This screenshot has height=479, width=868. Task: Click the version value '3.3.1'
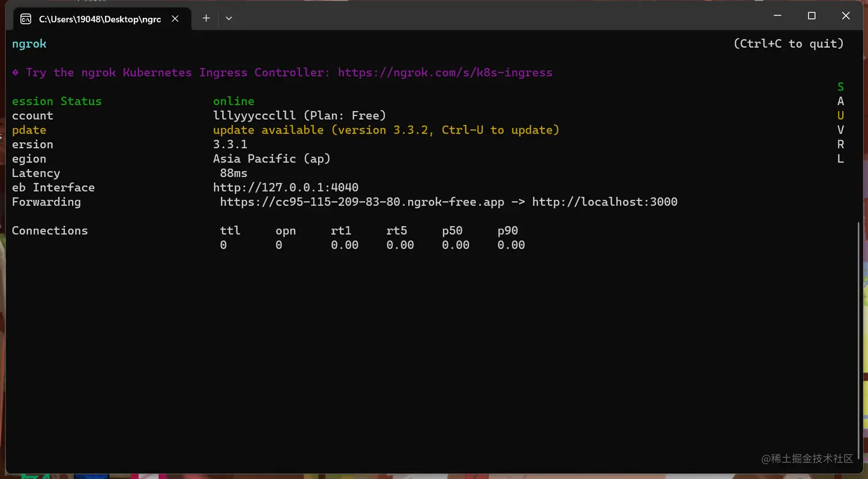coord(230,144)
